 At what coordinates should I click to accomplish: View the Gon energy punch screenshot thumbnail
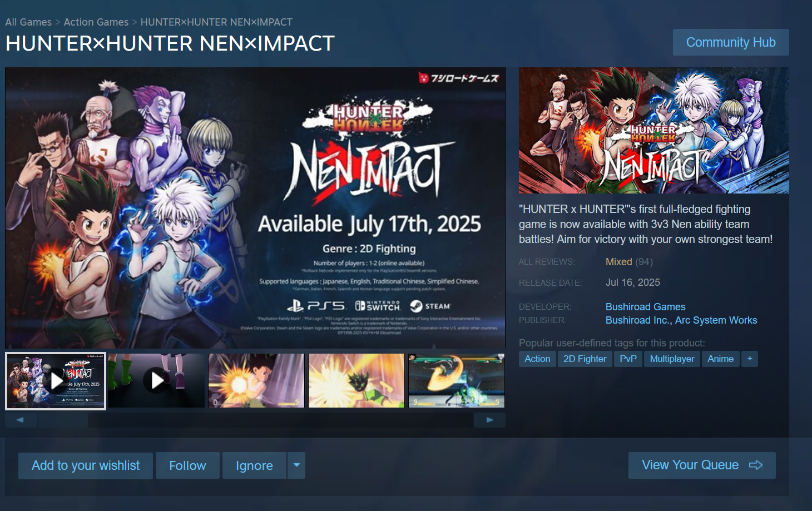pos(256,381)
